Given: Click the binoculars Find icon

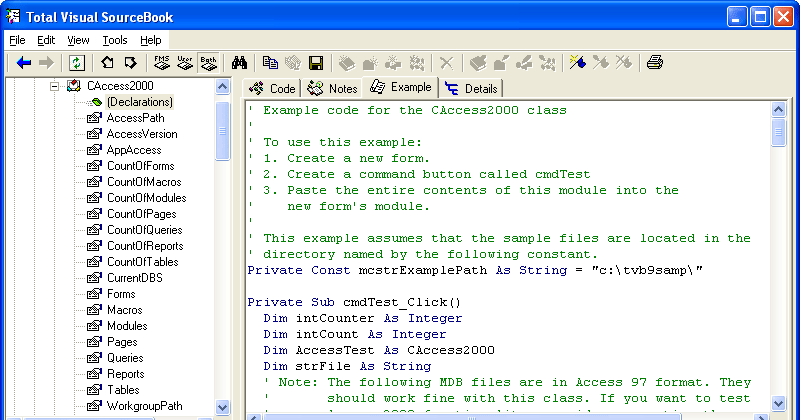Looking at the screenshot, I should pyautogui.click(x=240, y=63).
